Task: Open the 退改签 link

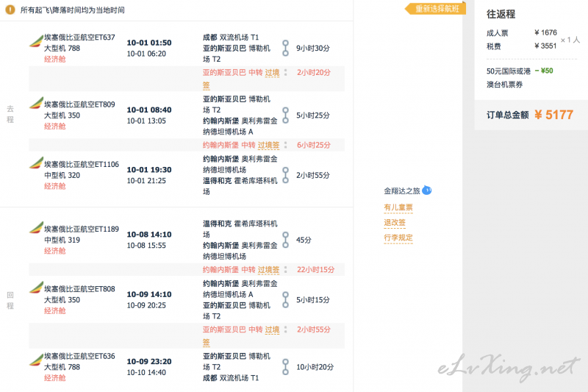Action: 395,222
